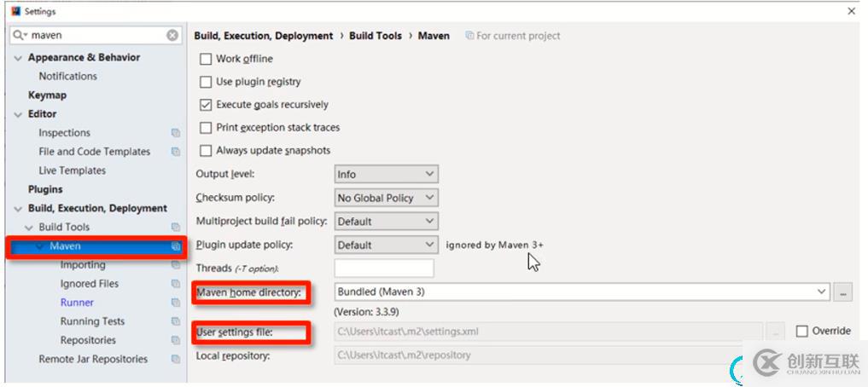868x387 pixels.
Task: Open the Output level dropdown
Action: coord(386,175)
